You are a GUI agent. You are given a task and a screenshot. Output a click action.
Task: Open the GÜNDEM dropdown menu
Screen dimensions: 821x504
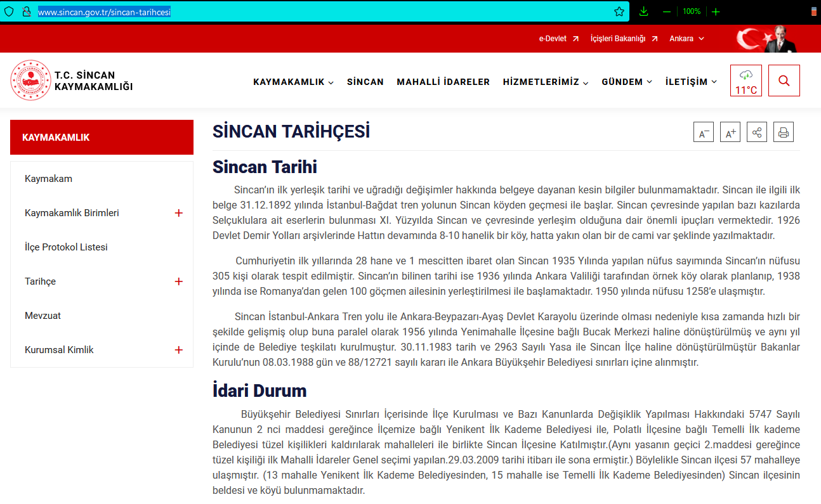click(x=627, y=82)
